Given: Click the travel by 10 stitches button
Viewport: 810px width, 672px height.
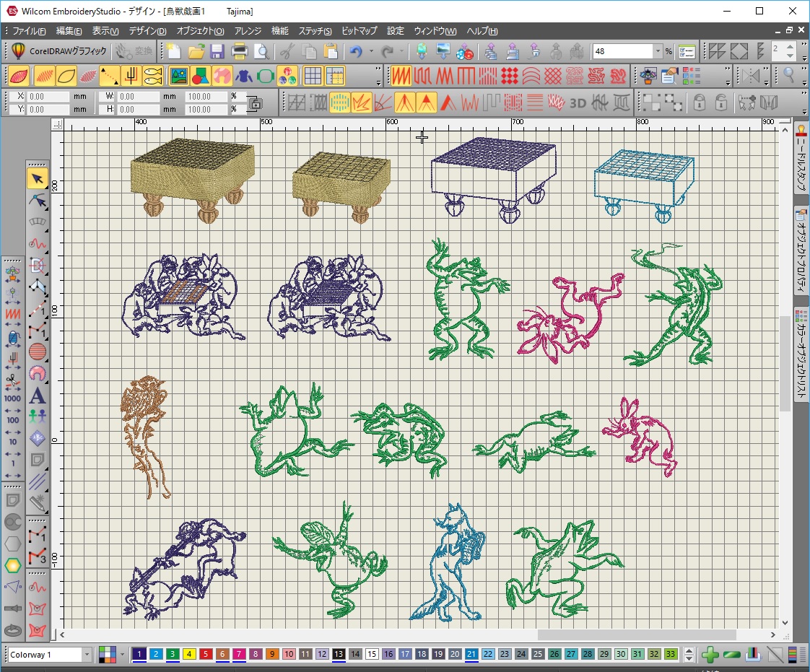Looking at the screenshot, I should tap(12, 442).
